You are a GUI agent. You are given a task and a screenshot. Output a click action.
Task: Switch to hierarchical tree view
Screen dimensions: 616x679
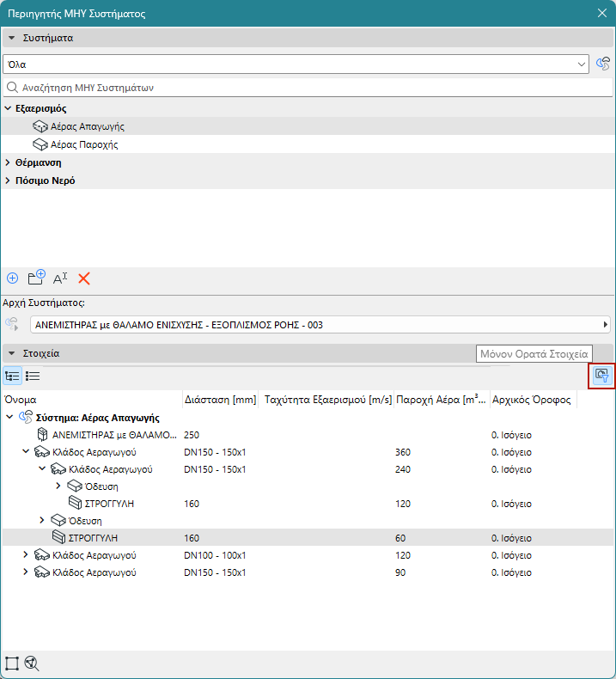13,376
